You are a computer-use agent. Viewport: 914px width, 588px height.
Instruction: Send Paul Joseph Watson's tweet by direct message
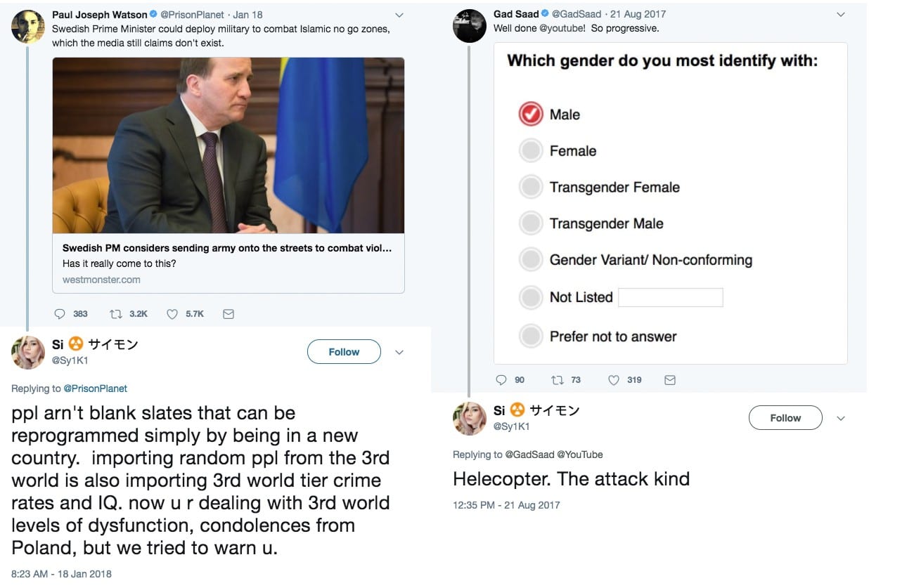pos(228,314)
